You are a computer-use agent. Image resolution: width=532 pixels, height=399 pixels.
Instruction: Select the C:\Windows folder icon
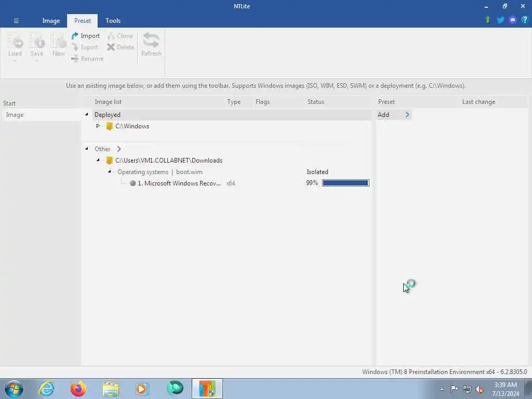coord(109,126)
